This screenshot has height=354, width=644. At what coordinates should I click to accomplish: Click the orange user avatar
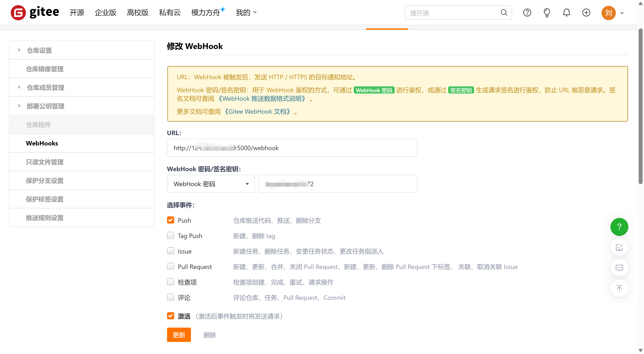click(608, 13)
